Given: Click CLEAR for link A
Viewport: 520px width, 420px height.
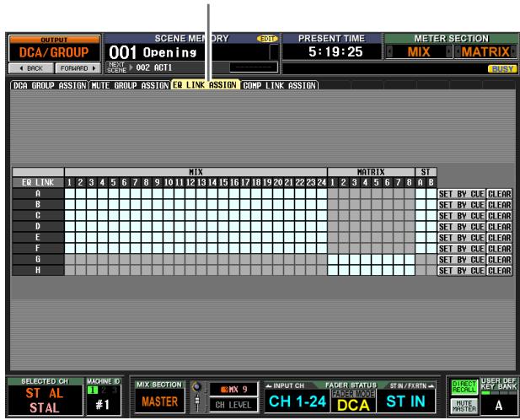Looking at the screenshot, I should point(500,194).
